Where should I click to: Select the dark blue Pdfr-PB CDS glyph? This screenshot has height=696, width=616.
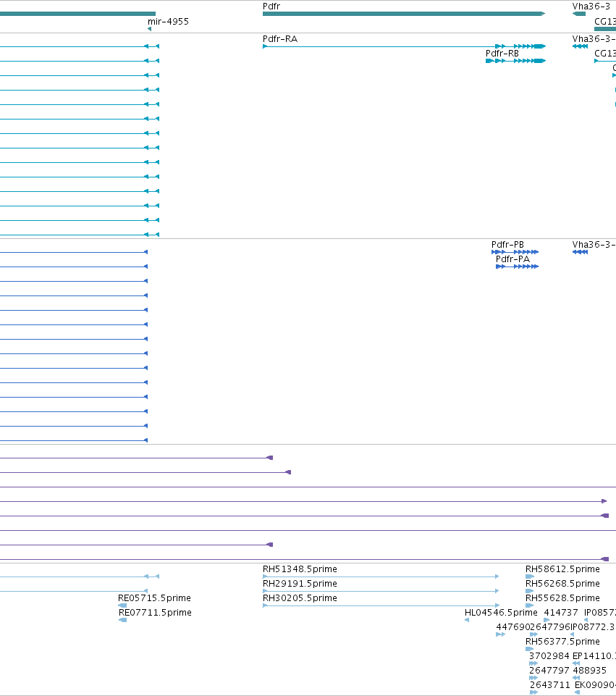point(515,252)
